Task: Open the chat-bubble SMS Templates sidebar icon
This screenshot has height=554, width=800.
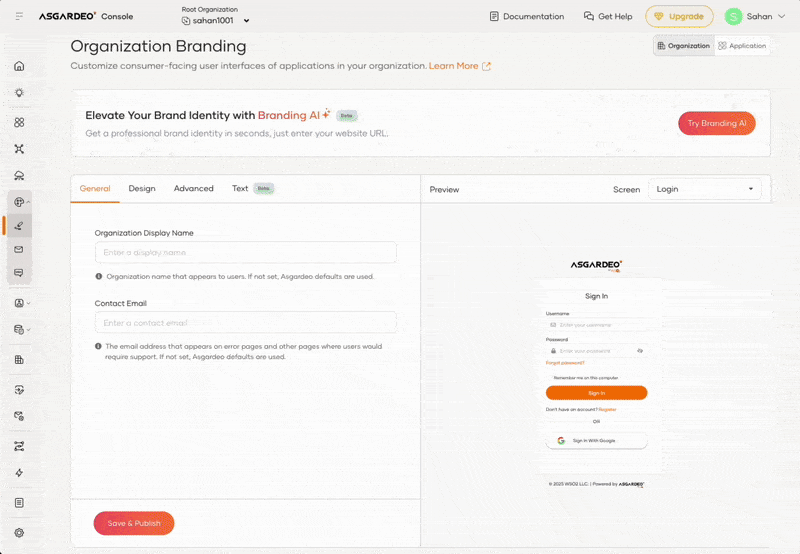Action: click(19, 273)
